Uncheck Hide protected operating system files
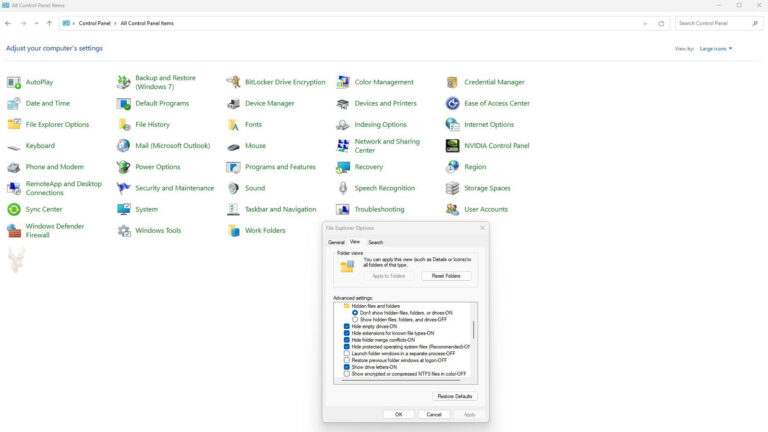 point(347,347)
